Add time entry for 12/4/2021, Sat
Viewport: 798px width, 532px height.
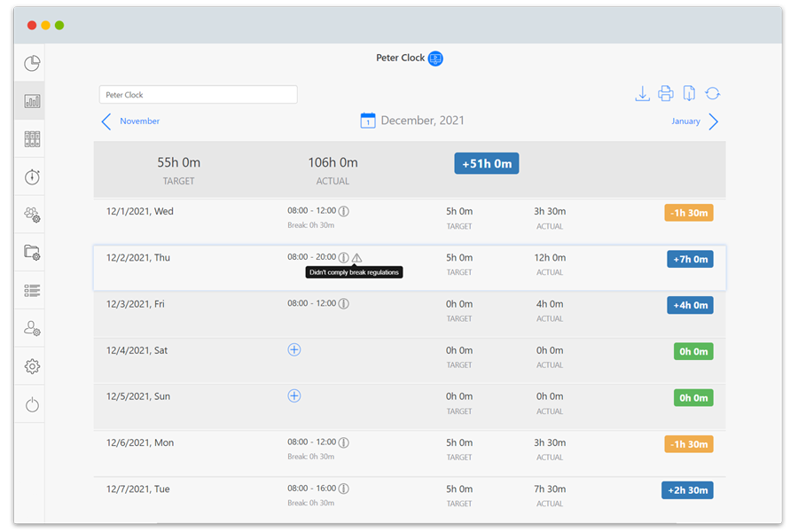point(294,350)
